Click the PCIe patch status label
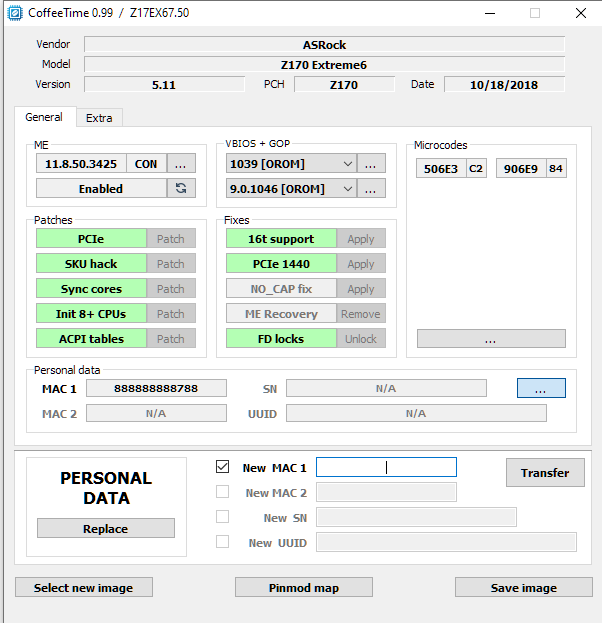Screen dimensions: 602x623 [91, 238]
